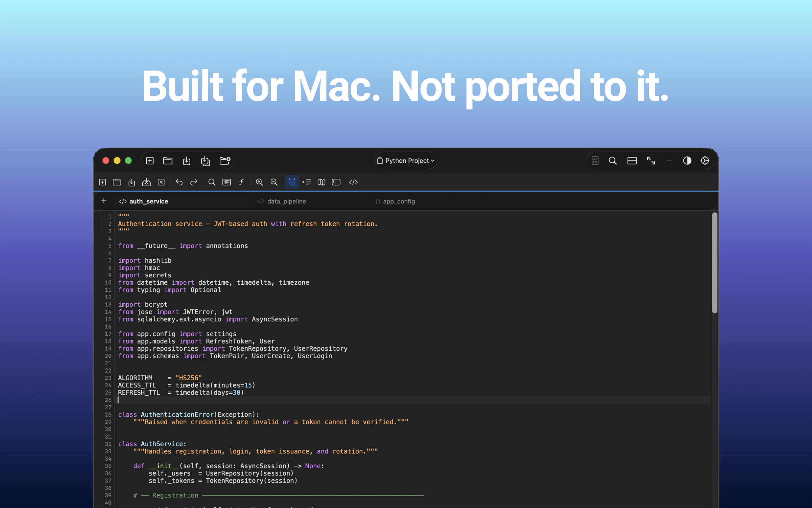Toggle the minimap folded-map icon
The image size is (812, 508).
[321, 182]
